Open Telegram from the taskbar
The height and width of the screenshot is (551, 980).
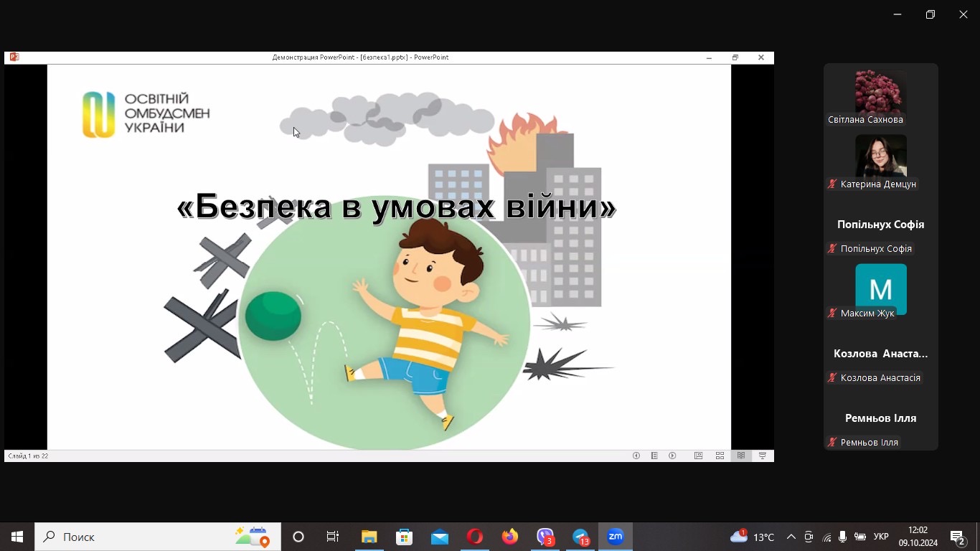tap(580, 537)
